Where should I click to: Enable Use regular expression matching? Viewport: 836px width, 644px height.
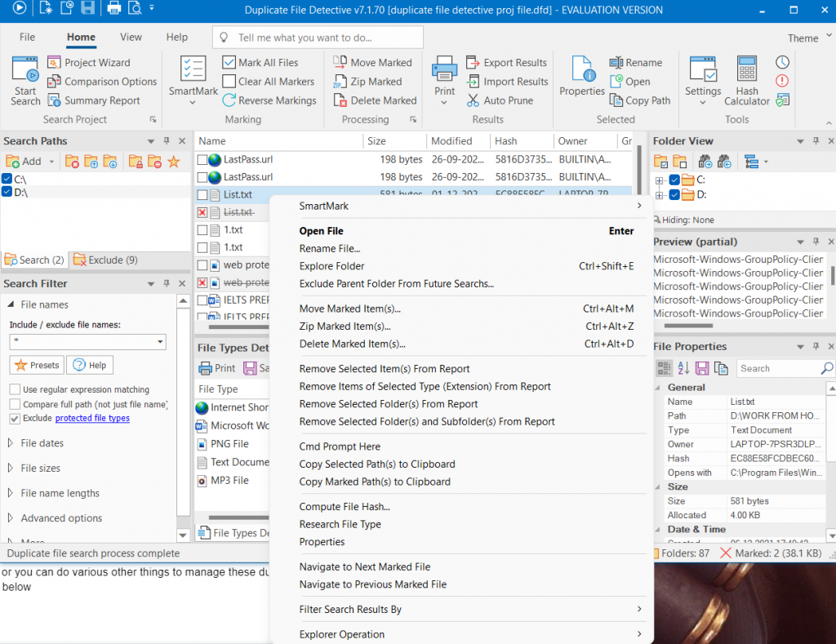(15, 389)
